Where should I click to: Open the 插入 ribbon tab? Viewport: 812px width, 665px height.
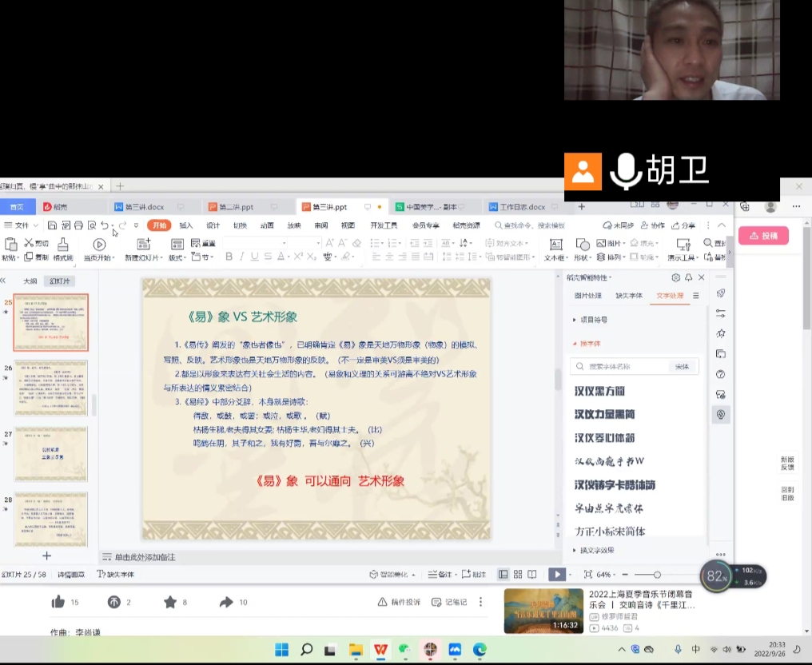coord(186,225)
